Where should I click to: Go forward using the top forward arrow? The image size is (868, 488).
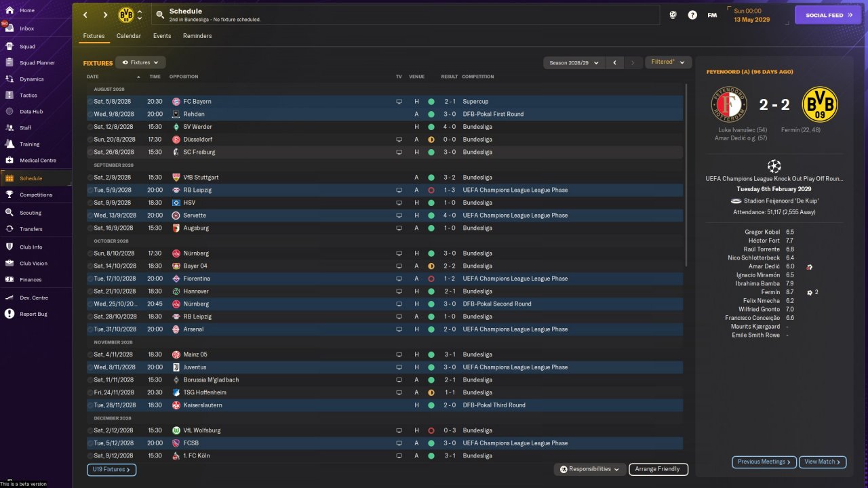pos(105,15)
